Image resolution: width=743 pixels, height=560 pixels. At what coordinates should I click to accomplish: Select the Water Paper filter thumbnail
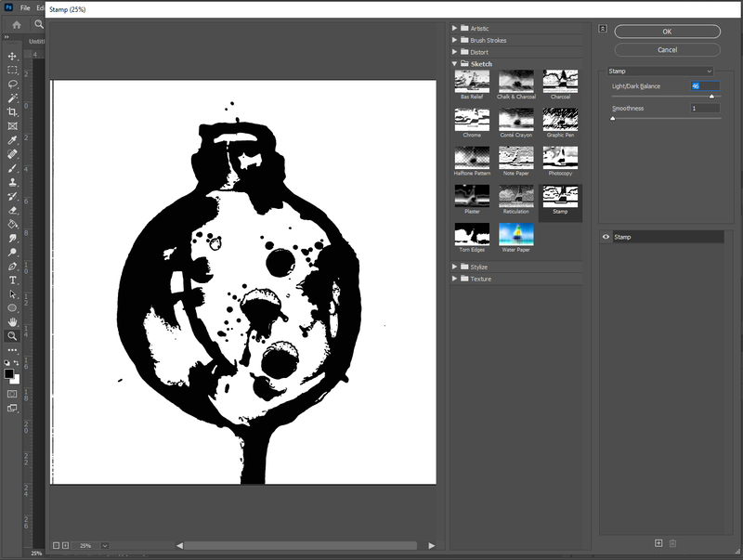point(516,236)
